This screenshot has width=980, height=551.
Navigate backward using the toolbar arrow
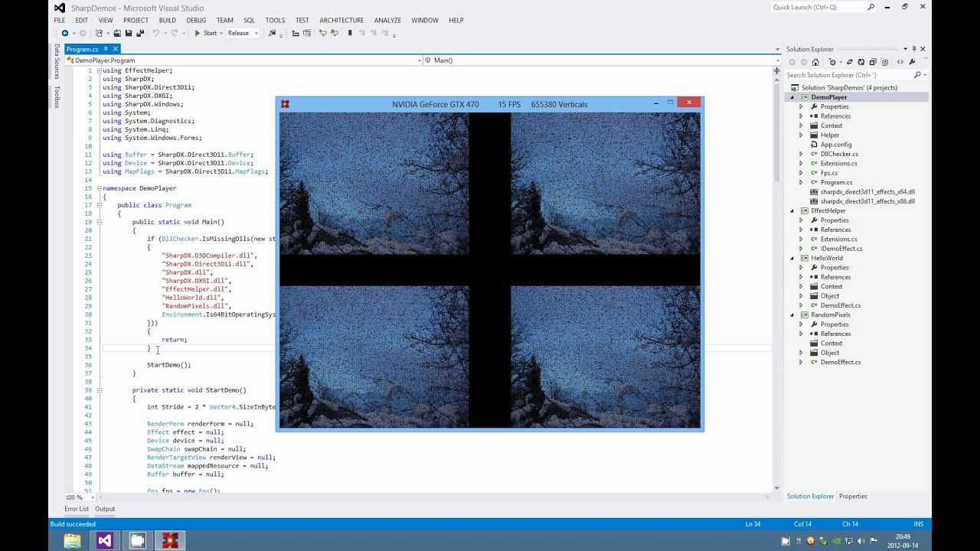64,33
